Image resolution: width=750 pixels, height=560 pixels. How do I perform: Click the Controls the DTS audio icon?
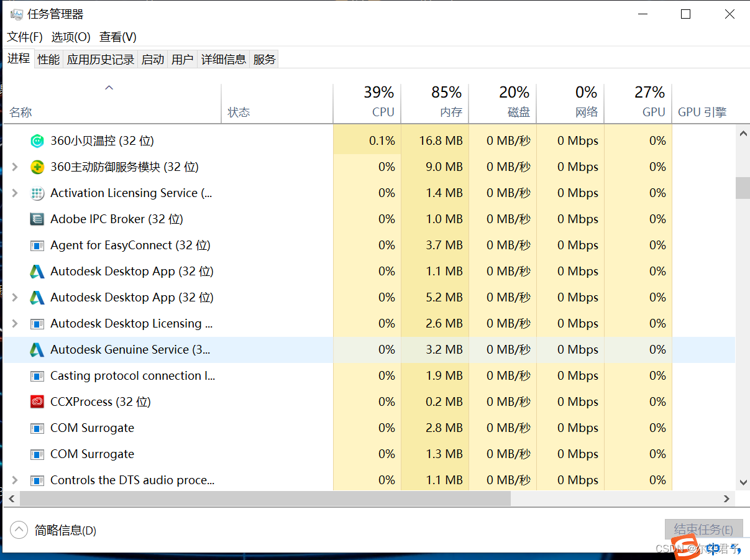click(x=37, y=480)
